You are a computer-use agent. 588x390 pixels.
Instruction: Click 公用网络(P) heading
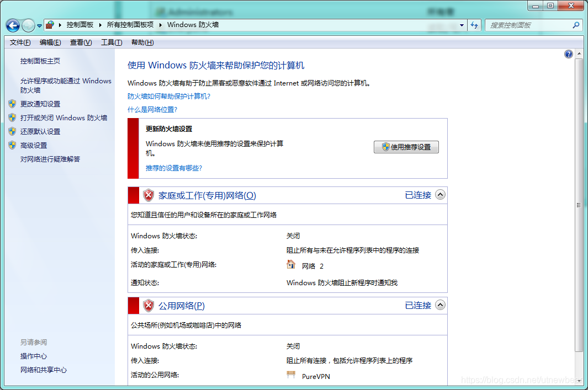[x=182, y=306]
